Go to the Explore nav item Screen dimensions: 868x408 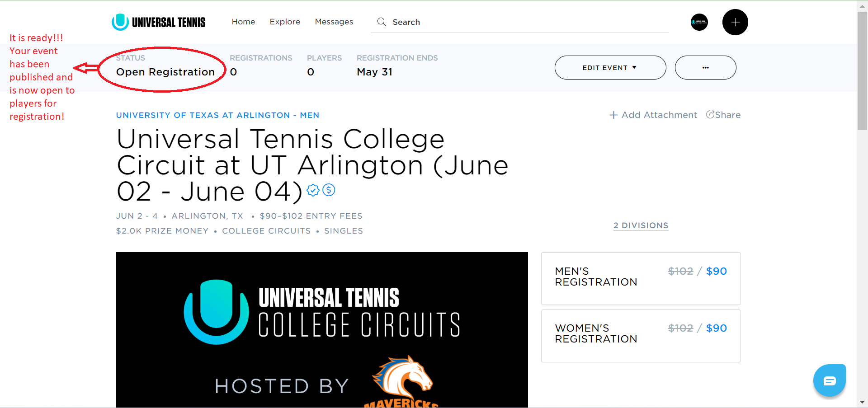click(285, 22)
